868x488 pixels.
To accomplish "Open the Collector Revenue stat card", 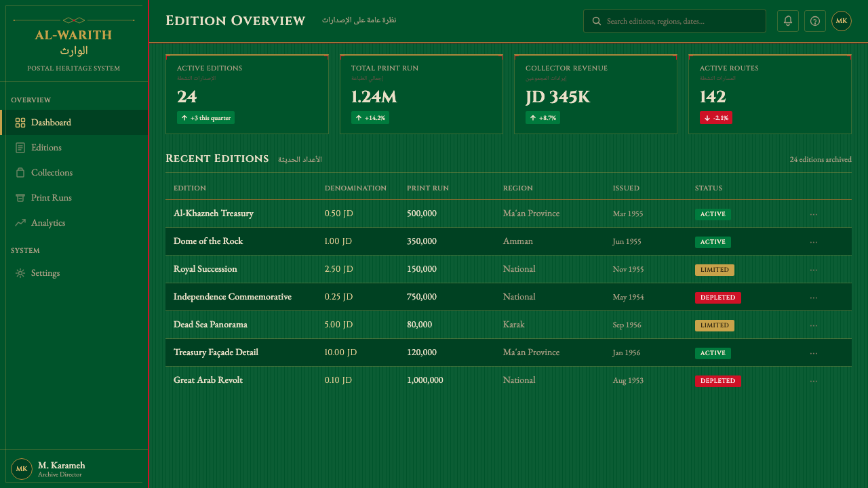I will pyautogui.click(x=595, y=94).
